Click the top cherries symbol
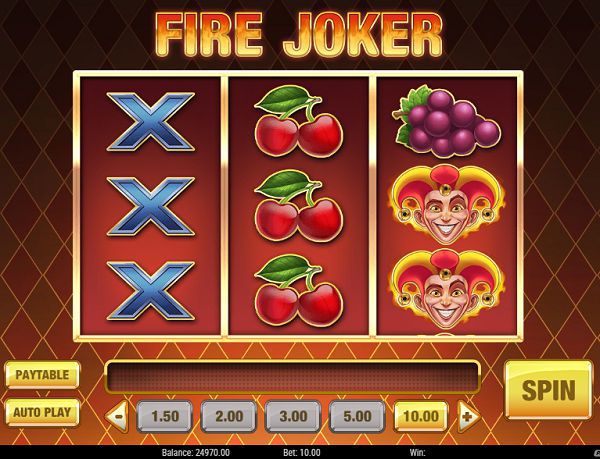Viewport: 600px width, 459px height. click(x=298, y=121)
